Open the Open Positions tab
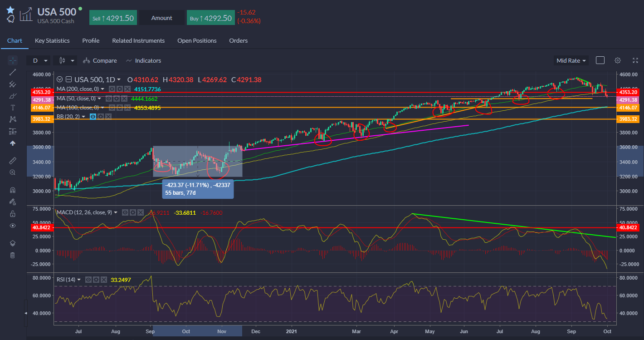 pos(197,41)
